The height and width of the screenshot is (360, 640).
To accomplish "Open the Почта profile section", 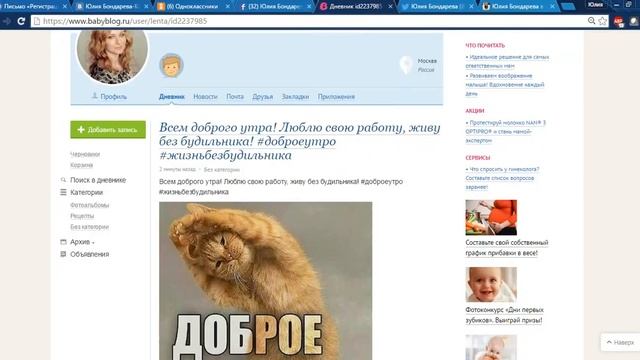I will click(235, 97).
